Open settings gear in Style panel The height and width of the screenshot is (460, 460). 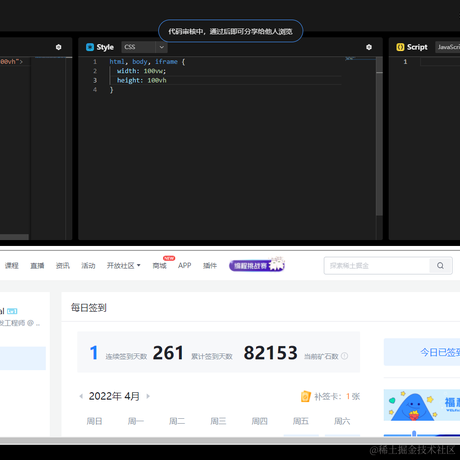[x=369, y=47]
